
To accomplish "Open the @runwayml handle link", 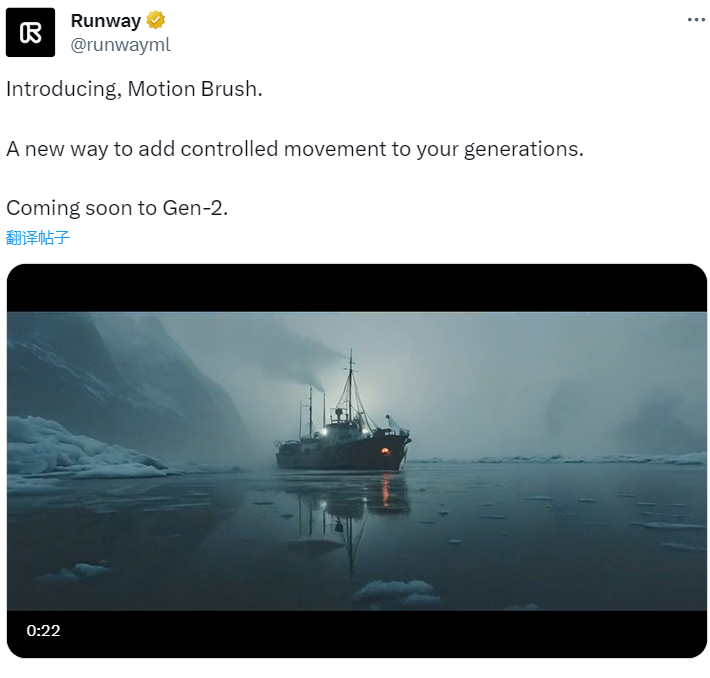I will click(x=120, y=45).
